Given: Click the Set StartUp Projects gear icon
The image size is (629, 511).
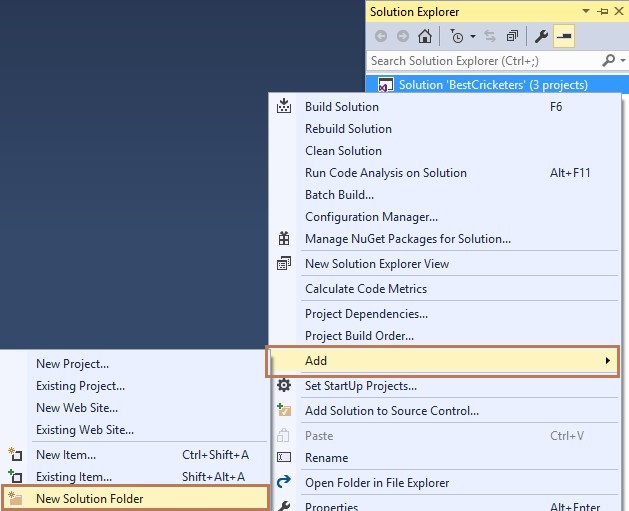Looking at the screenshot, I should [x=284, y=385].
